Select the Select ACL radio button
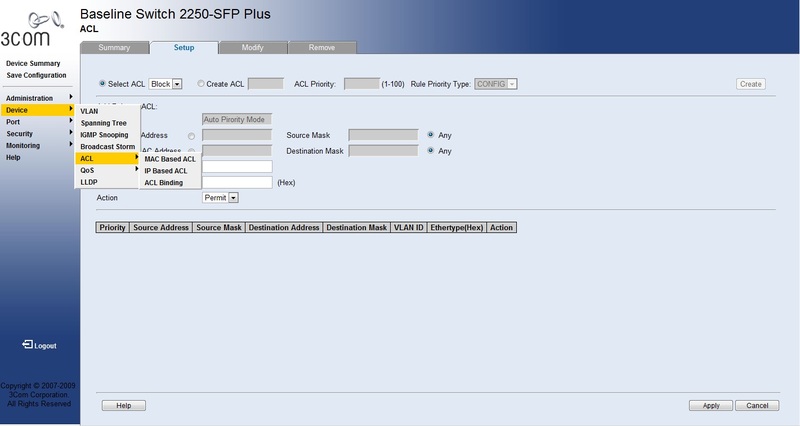This screenshot has height=426, width=800. tap(103, 83)
